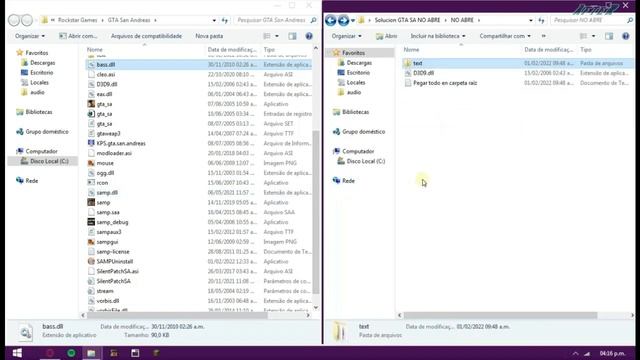Click the help icon in the NO ABRE window

[626, 36]
